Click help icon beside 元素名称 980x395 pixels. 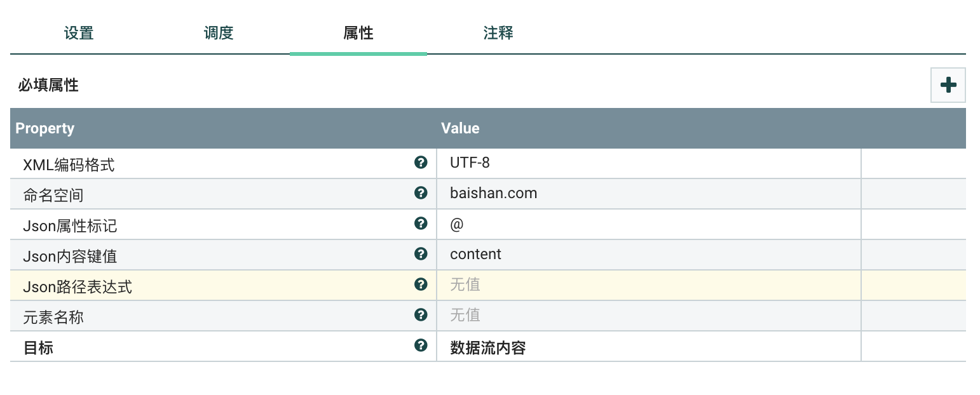point(420,315)
